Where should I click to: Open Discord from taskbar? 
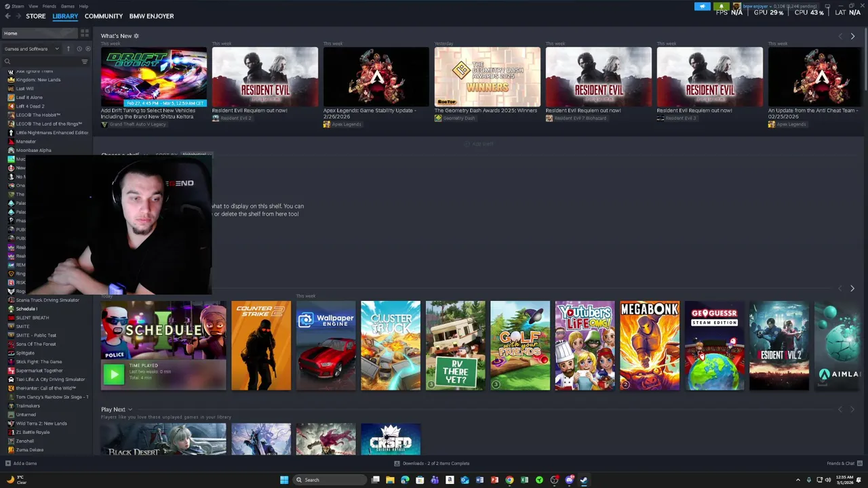[569, 480]
